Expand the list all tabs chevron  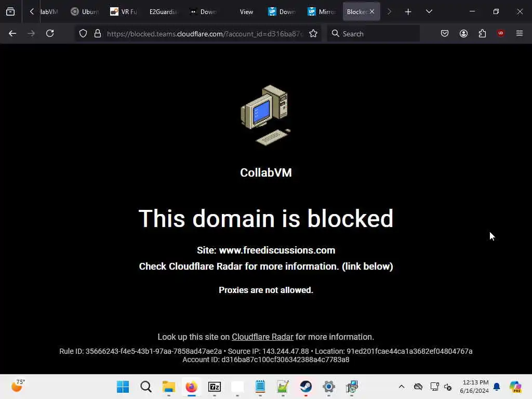pyautogui.click(x=429, y=11)
